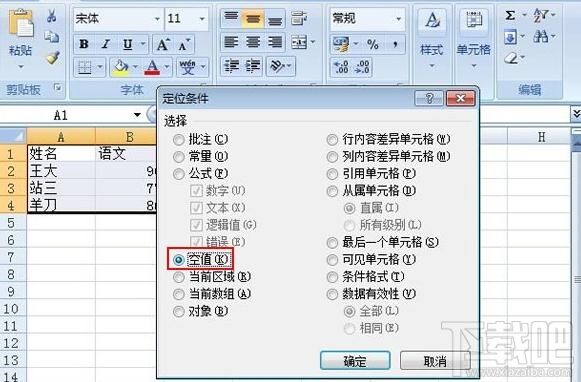Select 行内容差异单元格 radio option
The height and width of the screenshot is (382, 581).
click(x=332, y=140)
